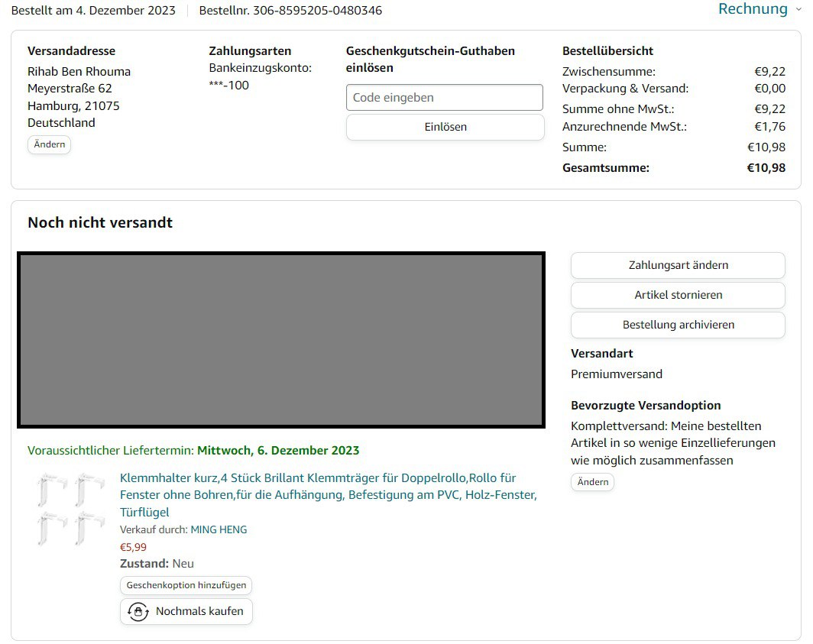
Task: Click the large grey placeholder banner
Action: click(280, 340)
